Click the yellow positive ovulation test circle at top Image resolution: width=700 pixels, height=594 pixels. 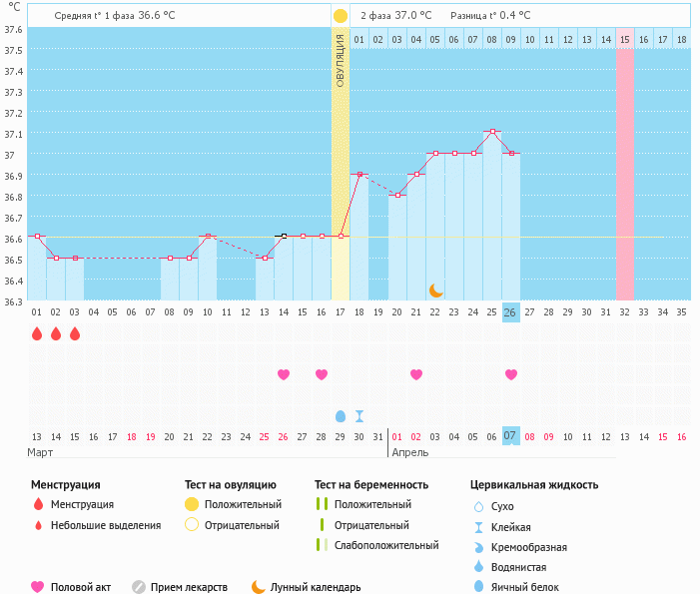pos(341,16)
